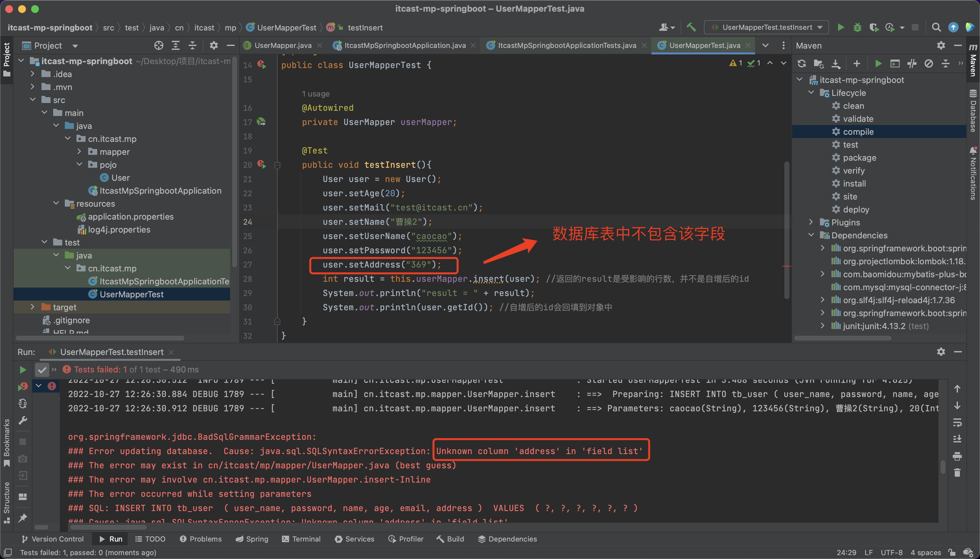Click Download Sources icon in Maven panel
The image size is (980, 559).
click(x=835, y=64)
